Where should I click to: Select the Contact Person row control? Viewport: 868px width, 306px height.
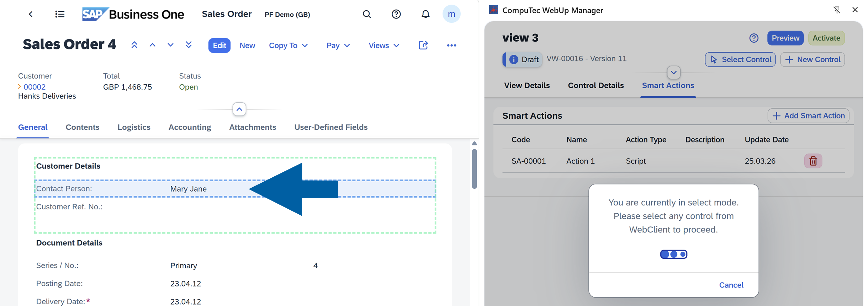click(x=235, y=189)
